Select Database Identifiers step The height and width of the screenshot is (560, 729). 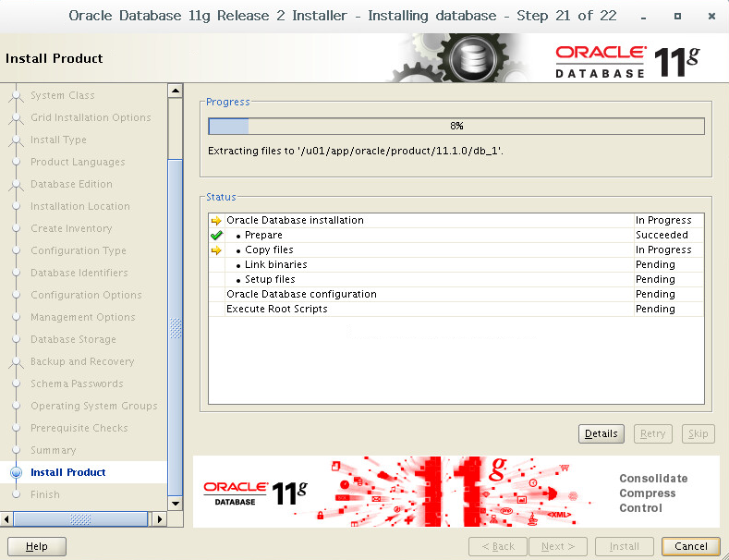79,273
